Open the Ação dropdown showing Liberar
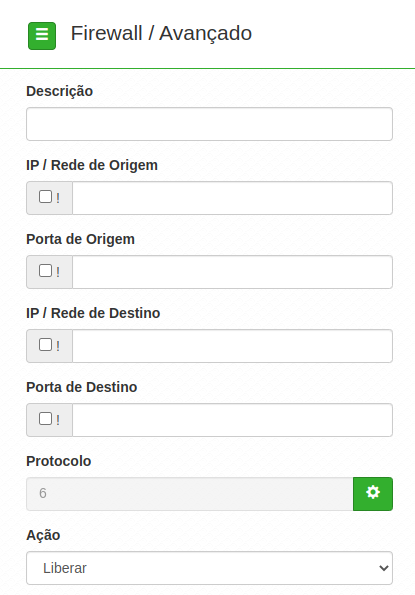415x595 pixels. point(209,568)
